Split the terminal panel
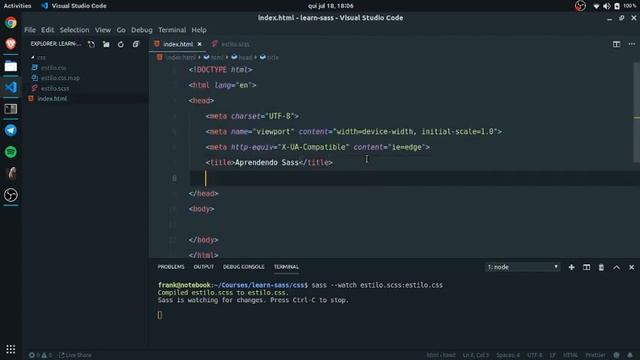The height and width of the screenshot is (360, 640). pos(587,267)
